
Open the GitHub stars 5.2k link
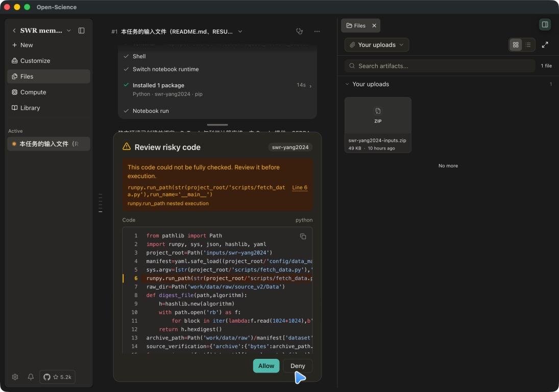click(57, 377)
